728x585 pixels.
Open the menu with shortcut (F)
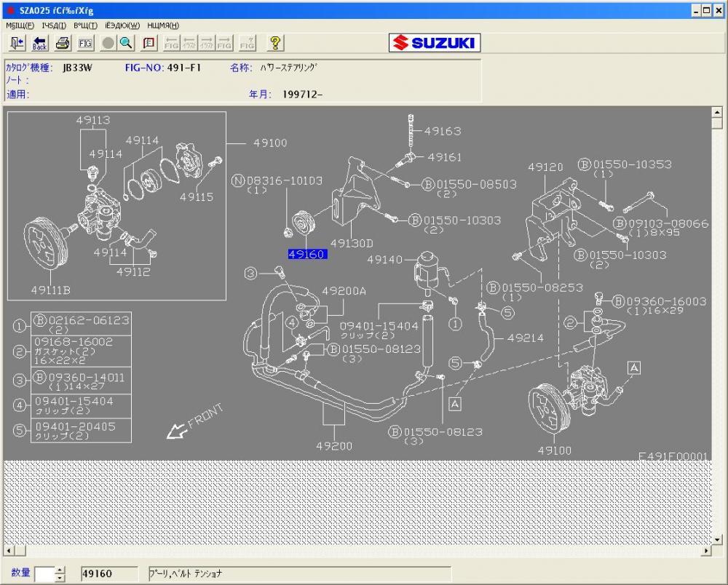20,25
